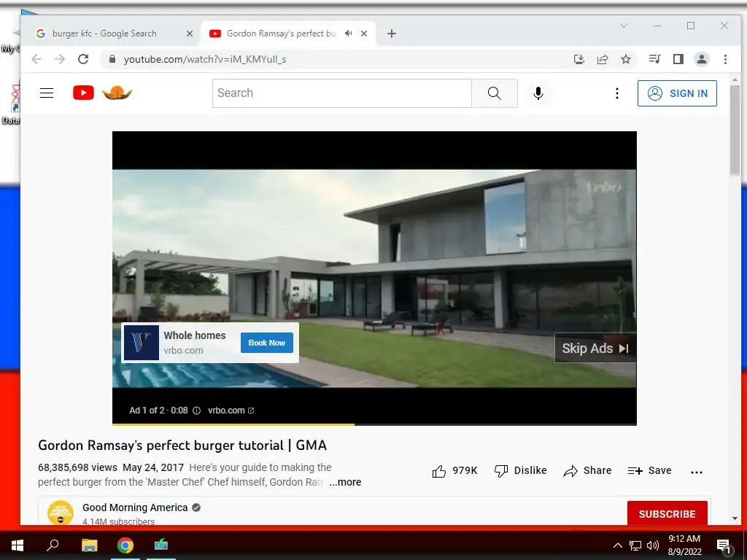View site info lock icon
Image resolution: width=747 pixels, height=560 pixels.
coord(112,59)
